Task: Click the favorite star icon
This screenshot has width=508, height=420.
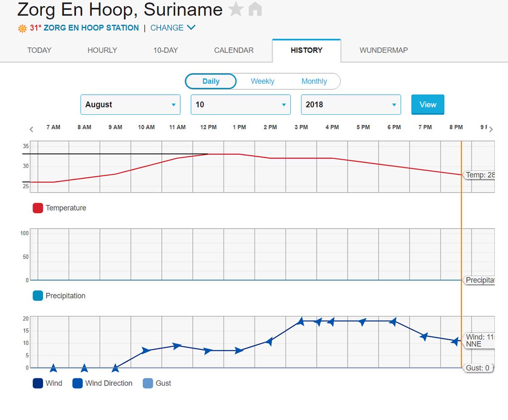Action: coord(236,9)
